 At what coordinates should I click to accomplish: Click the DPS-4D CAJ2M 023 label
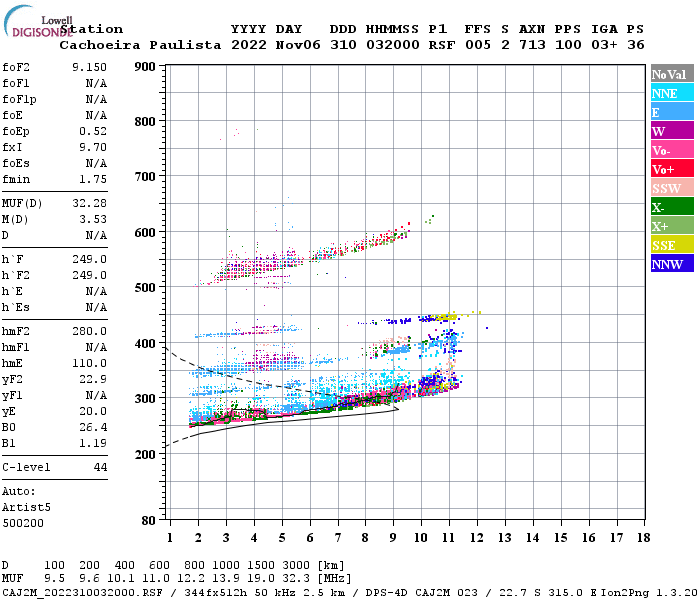coord(421,592)
